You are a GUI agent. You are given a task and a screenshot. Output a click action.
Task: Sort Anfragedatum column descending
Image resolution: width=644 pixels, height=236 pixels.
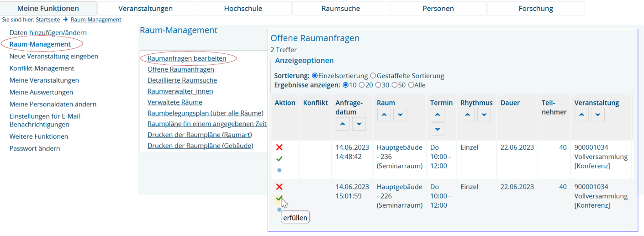[359, 124]
